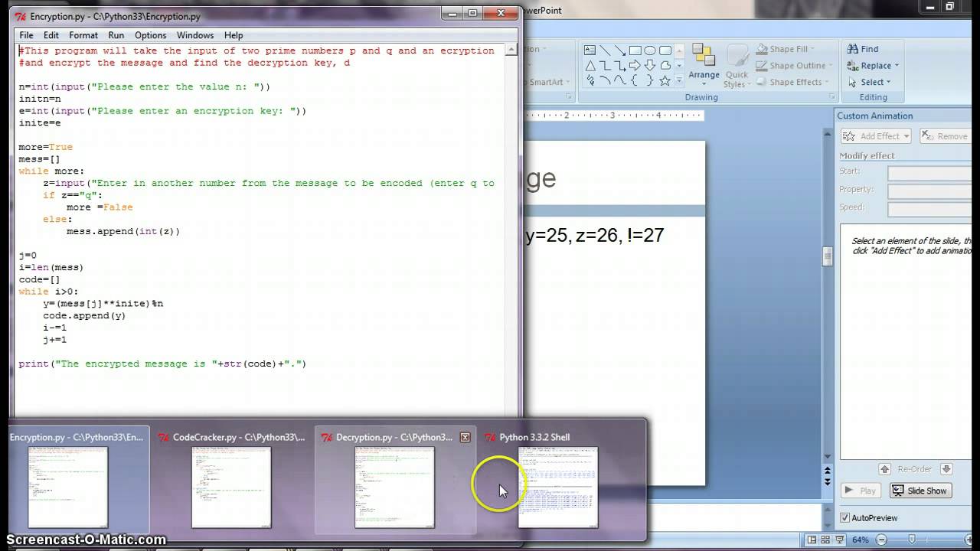
Task: Click the zoom slider handle
Action: 911,540
